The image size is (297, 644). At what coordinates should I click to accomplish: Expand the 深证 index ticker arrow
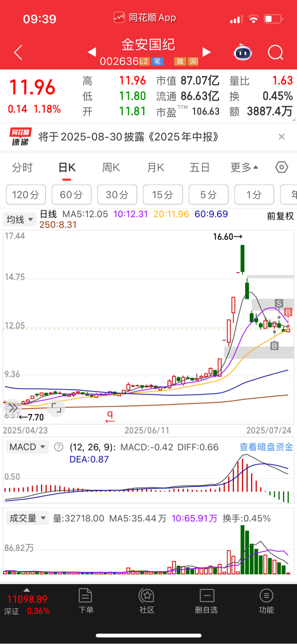pos(27,590)
